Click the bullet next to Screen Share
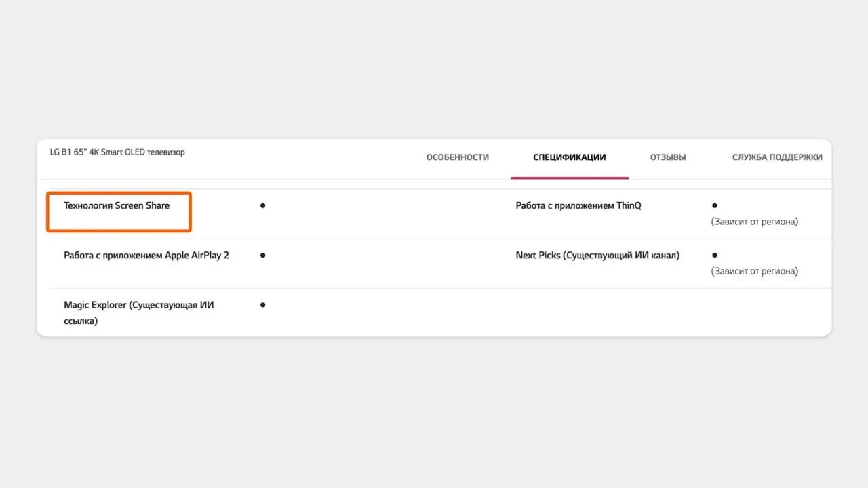Viewport: 868px width, 488px height. click(x=262, y=205)
